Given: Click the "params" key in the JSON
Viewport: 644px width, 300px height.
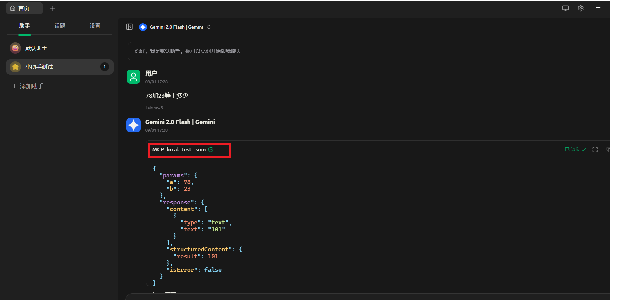Looking at the screenshot, I should point(173,175).
